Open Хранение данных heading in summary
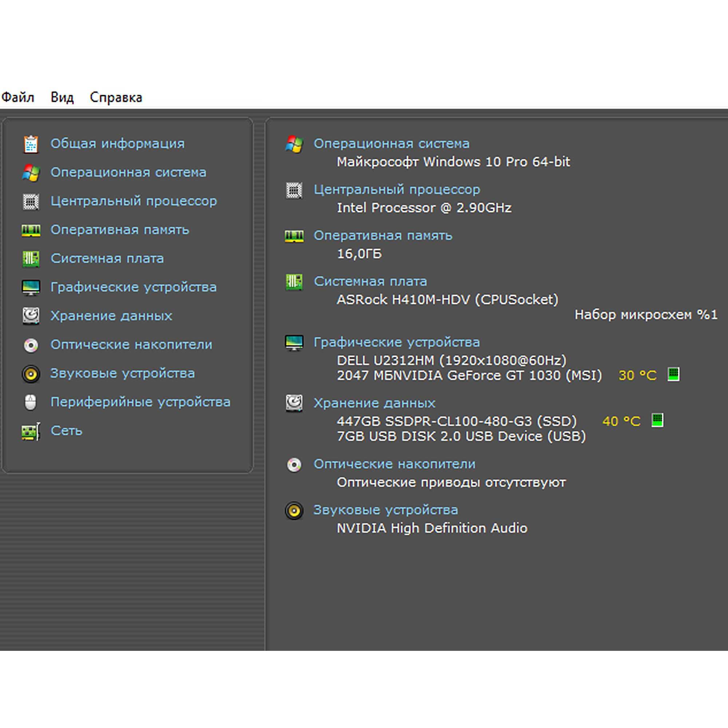Viewport: 728px width, 728px height. pyautogui.click(x=375, y=403)
